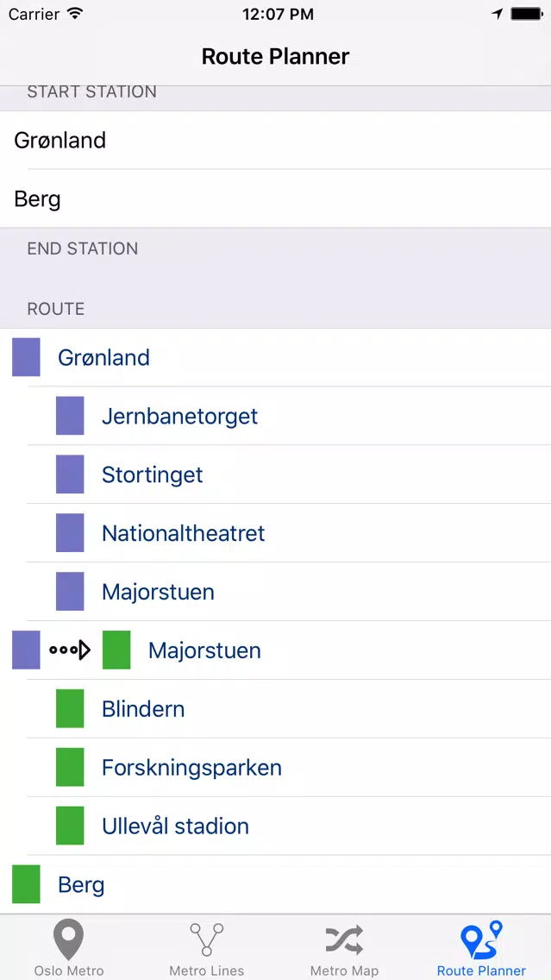Click the green swatch beside Berg route stop
The height and width of the screenshot is (980, 551).
[x=26, y=883]
